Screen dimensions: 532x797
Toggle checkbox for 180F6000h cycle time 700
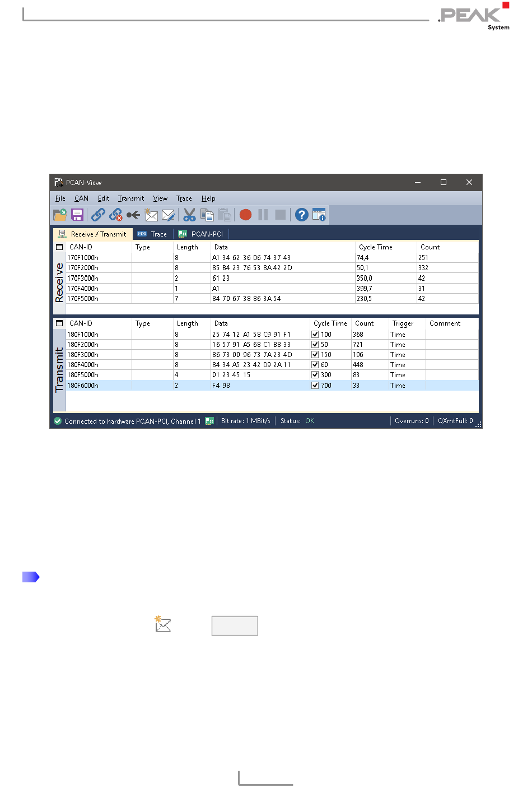[x=315, y=386]
